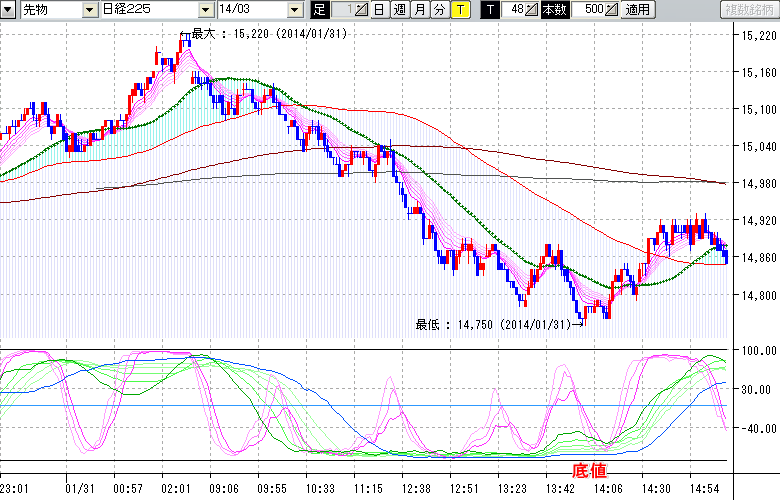780x500 pixels.
Task: Click the 複数銘柄 multiple symbols button
Action: [749, 10]
